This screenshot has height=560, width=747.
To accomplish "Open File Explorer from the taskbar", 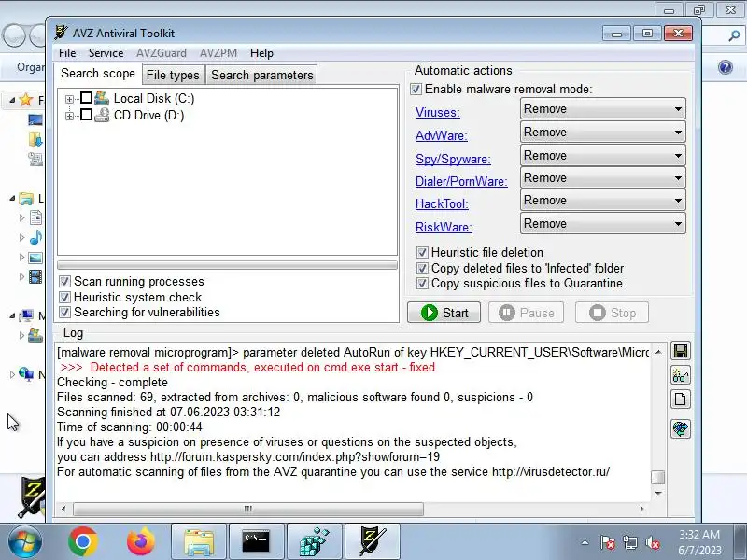I will [x=199, y=542].
